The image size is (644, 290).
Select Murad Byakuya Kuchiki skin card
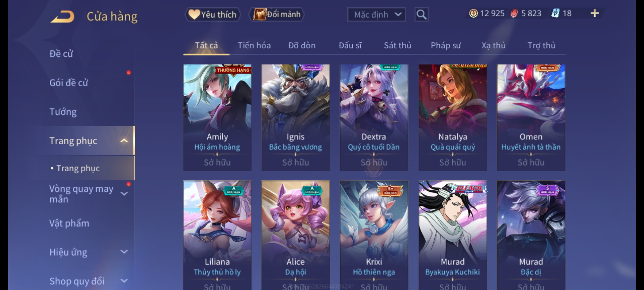point(453,235)
